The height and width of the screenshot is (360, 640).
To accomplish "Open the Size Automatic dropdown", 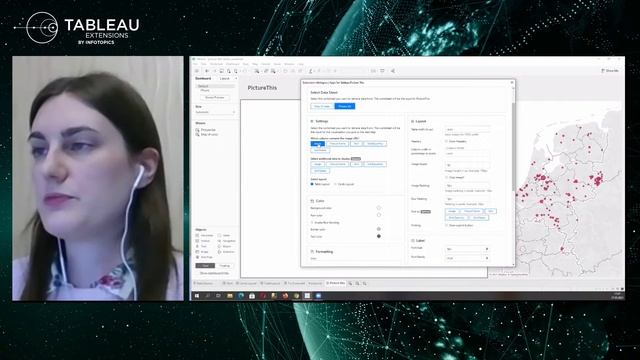I will click(215, 112).
